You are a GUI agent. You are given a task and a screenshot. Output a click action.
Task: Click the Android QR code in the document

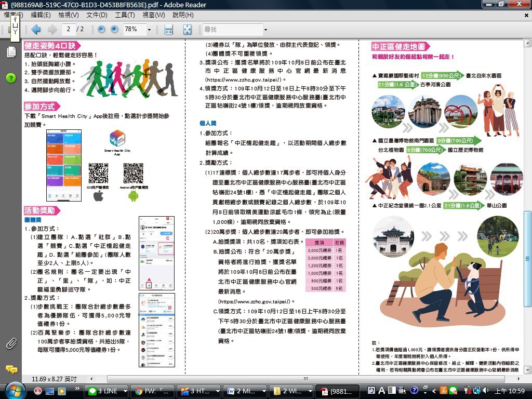134,173
